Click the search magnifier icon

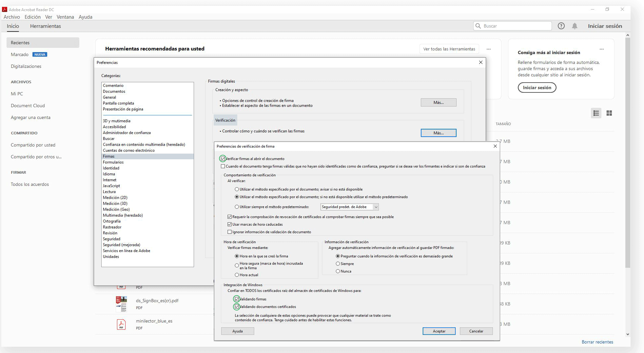(478, 26)
